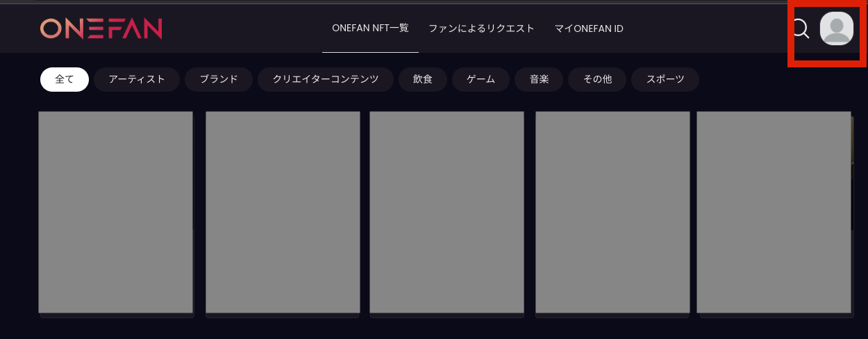Go to ファンによるリクエスト page
This screenshot has height=339, width=868.
[x=481, y=28]
